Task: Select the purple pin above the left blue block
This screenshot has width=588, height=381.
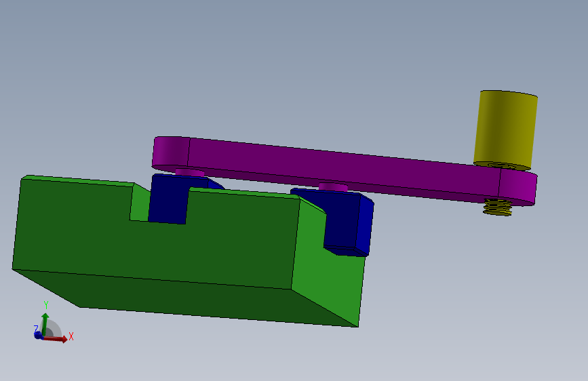Action: (x=190, y=173)
